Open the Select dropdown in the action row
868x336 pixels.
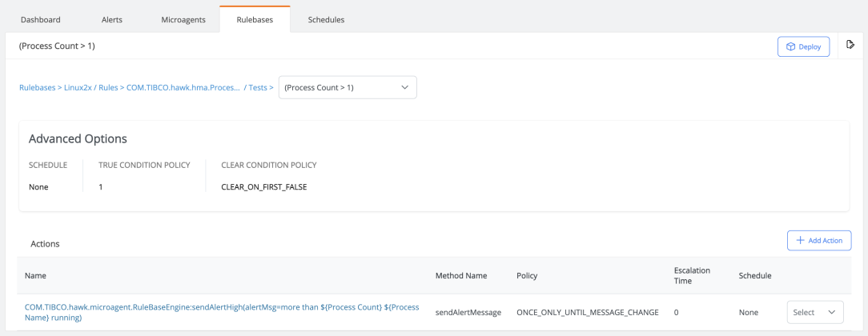pos(816,312)
